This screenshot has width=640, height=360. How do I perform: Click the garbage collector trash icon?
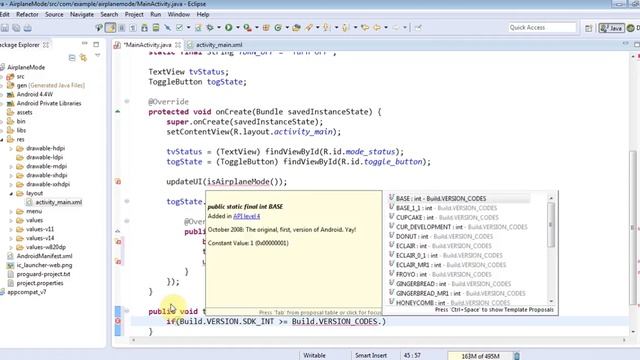coord(516,356)
